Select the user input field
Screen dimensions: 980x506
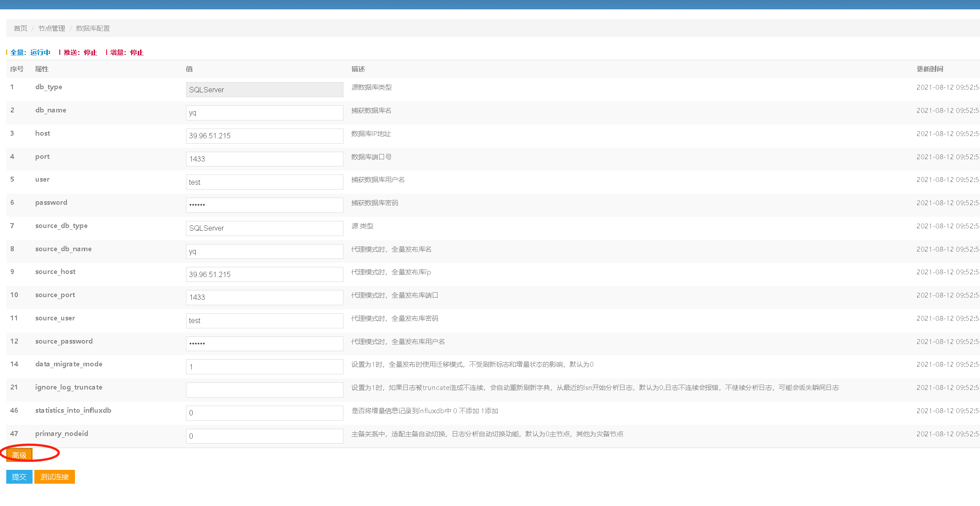click(x=264, y=182)
